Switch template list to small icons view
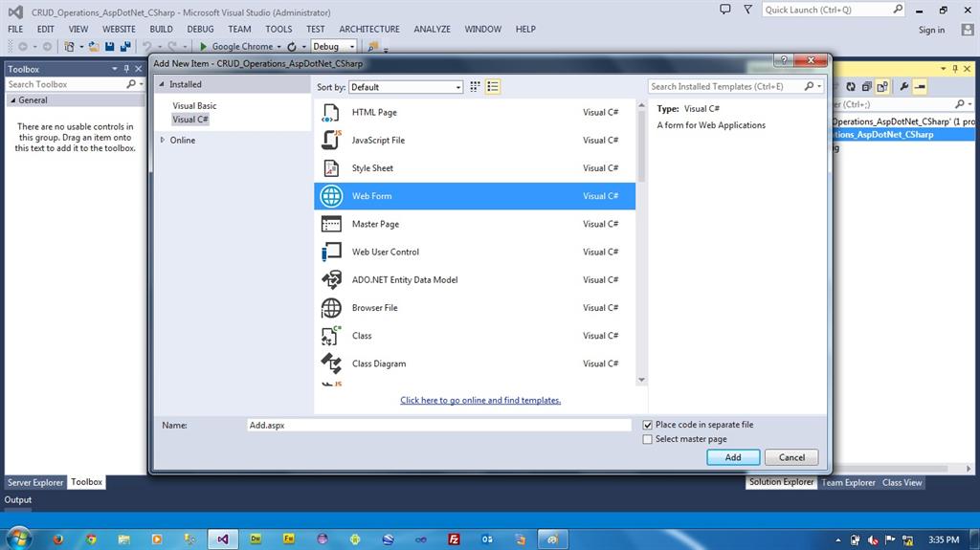This screenshot has width=980, height=550. pyautogui.click(x=475, y=87)
